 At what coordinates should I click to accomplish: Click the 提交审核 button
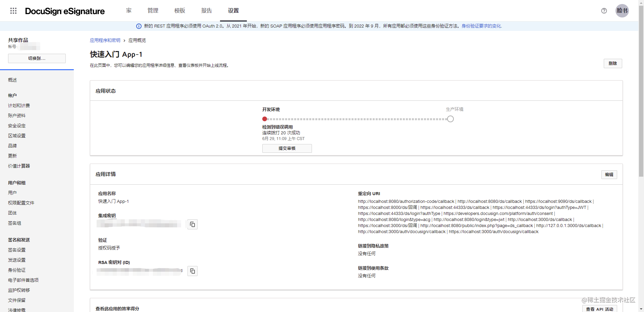pos(287,148)
